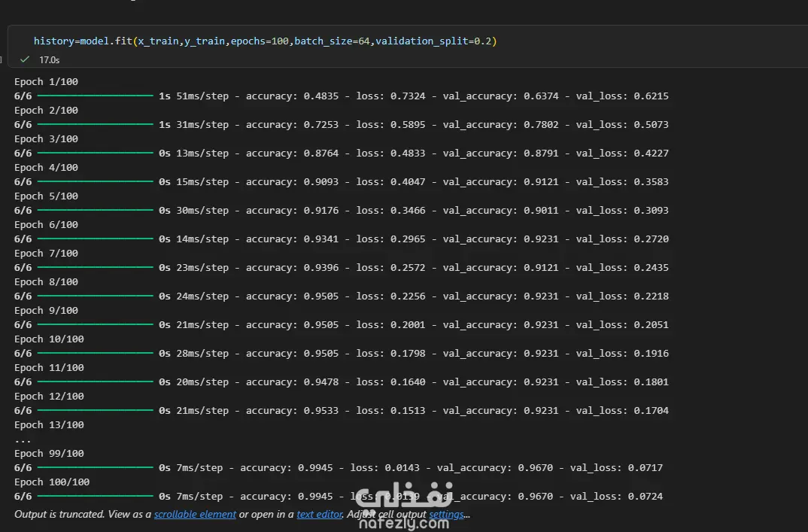Screen dimensions: 808x532
Task: Click accuracy value 0.9396
Action: pos(321,268)
